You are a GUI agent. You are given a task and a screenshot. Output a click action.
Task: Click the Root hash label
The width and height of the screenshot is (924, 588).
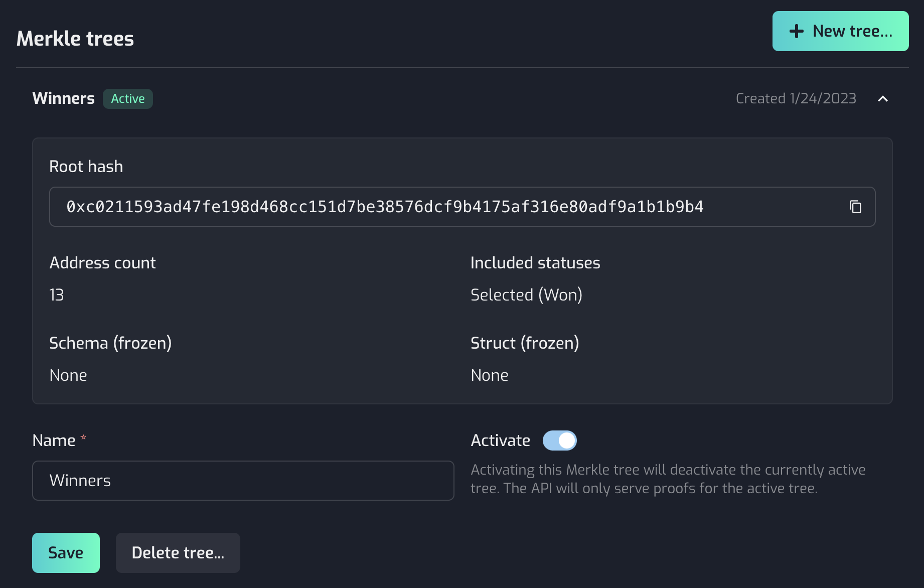pos(86,167)
